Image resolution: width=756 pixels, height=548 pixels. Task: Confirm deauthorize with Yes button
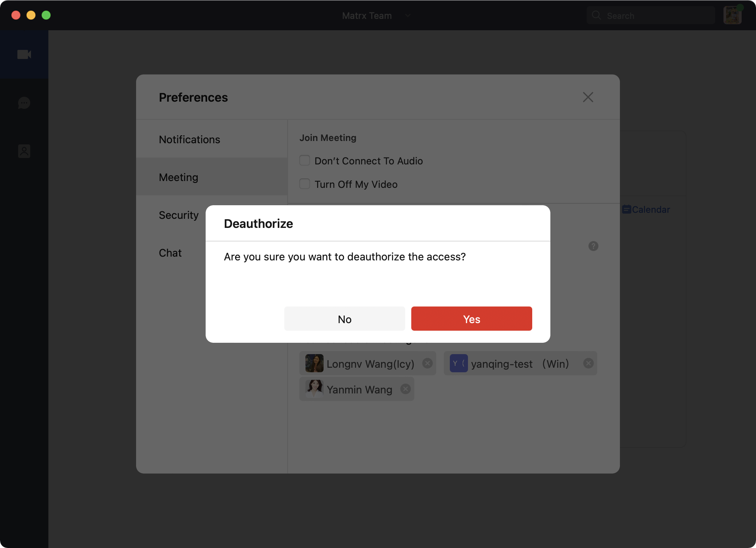471,319
